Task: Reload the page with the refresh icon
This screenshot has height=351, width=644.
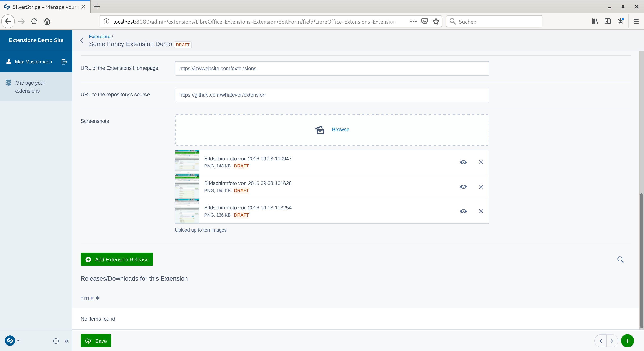Action: tap(34, 22)
